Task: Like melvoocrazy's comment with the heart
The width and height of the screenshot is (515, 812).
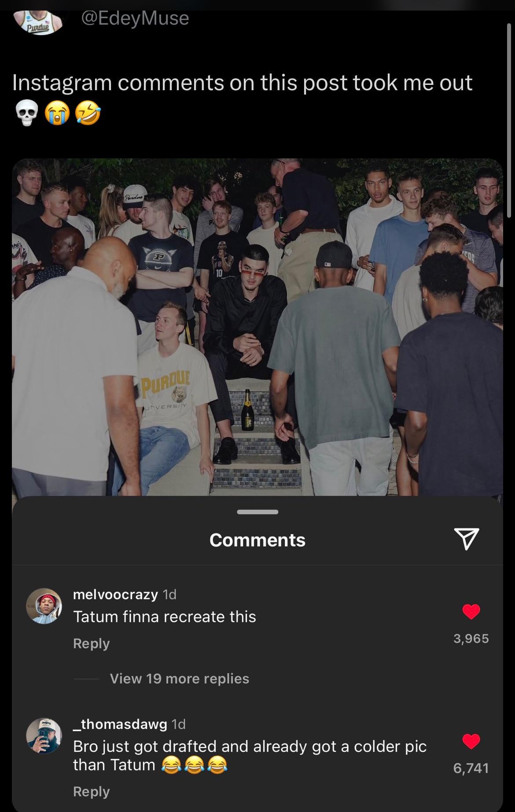Action: pyautogui.click(x=471, y=611)
